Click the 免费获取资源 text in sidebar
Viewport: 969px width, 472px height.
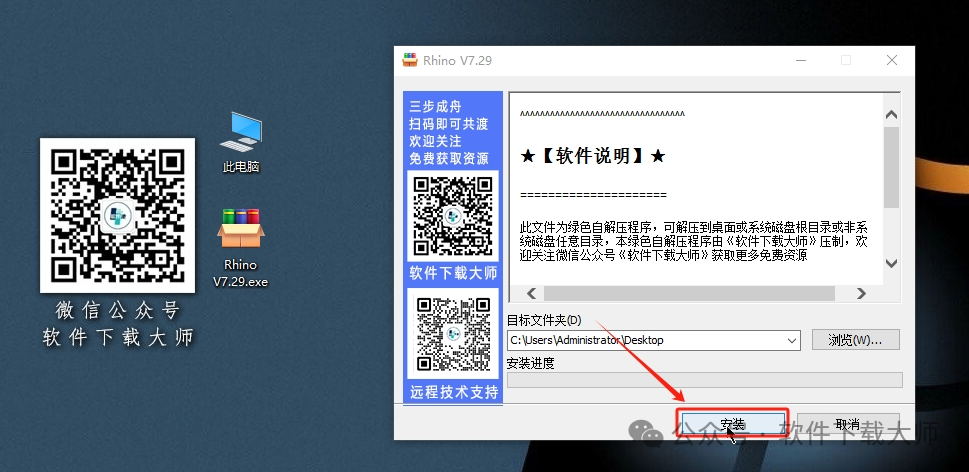point(449,158)
